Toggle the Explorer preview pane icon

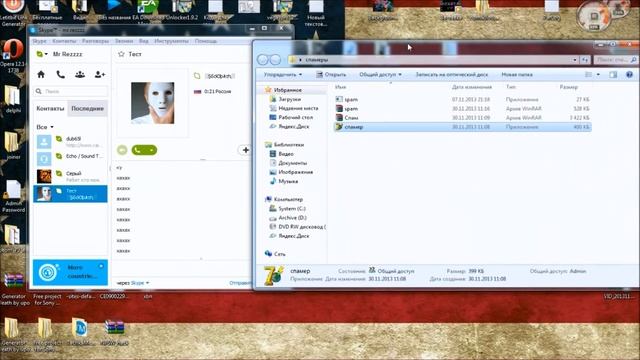613,74
